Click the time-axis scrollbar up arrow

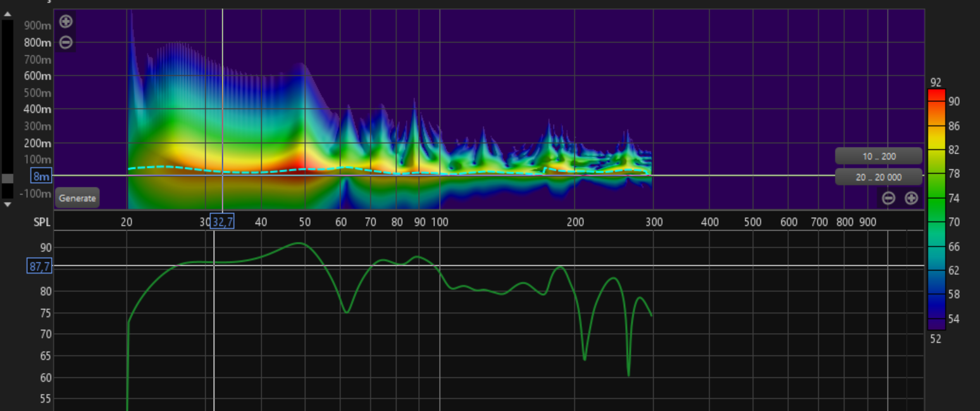[8, 14]
